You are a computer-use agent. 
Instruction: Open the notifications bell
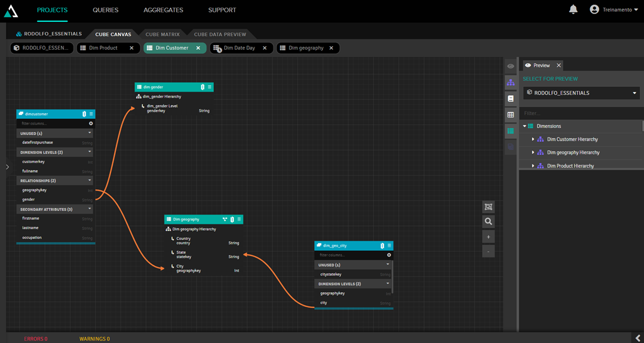573,9
